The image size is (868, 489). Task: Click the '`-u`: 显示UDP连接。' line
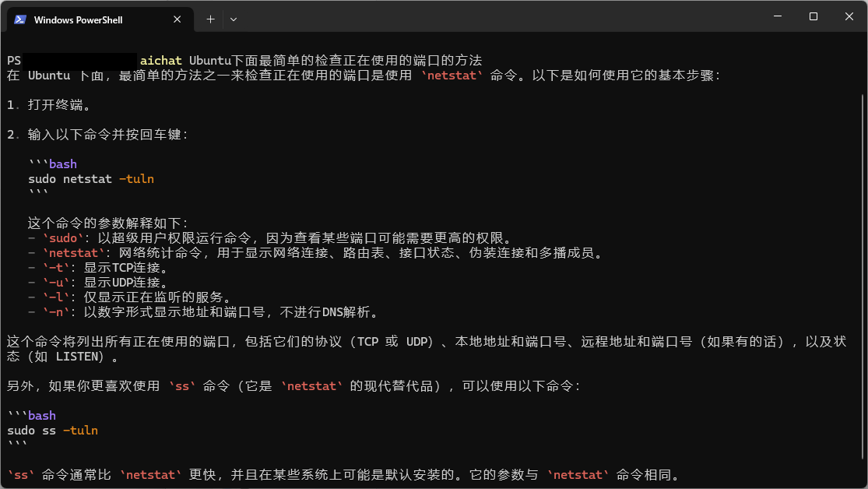[99, 283]
